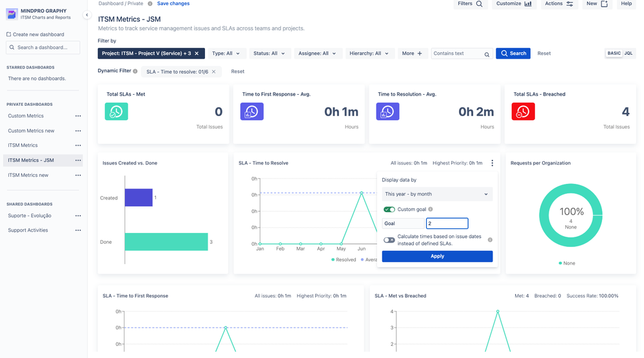Open the Customize toolbar button
The height and width of the screenshot is (358, 644).
pos(514,4)
